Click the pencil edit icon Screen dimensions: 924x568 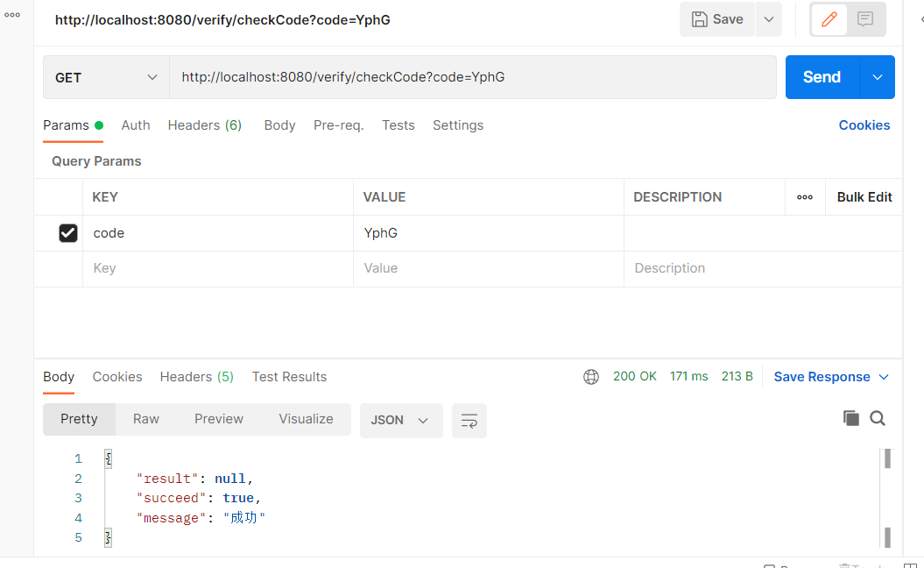point(829,19)
